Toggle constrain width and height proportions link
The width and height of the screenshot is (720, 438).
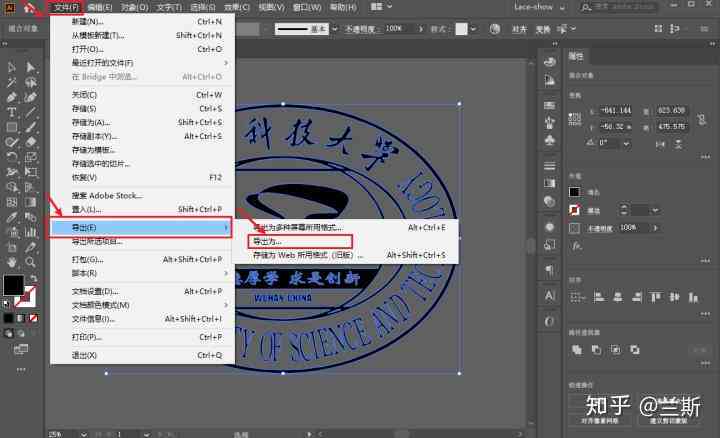[701, 119]
